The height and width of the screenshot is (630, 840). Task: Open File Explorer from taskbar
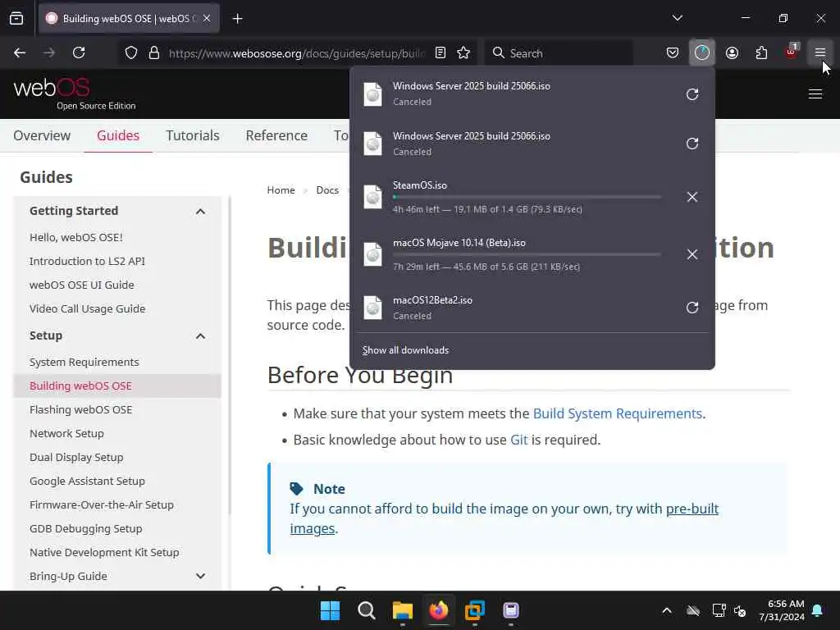point(402,610)
